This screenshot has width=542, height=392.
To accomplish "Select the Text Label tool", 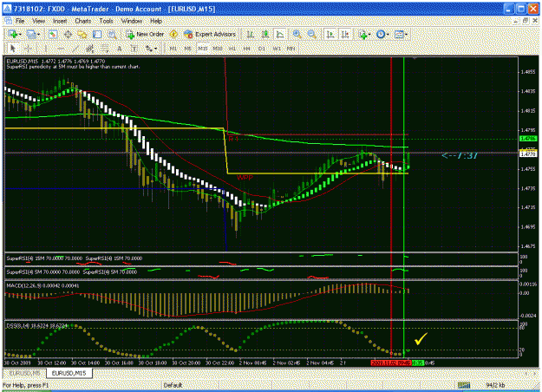I will point(134,49).
